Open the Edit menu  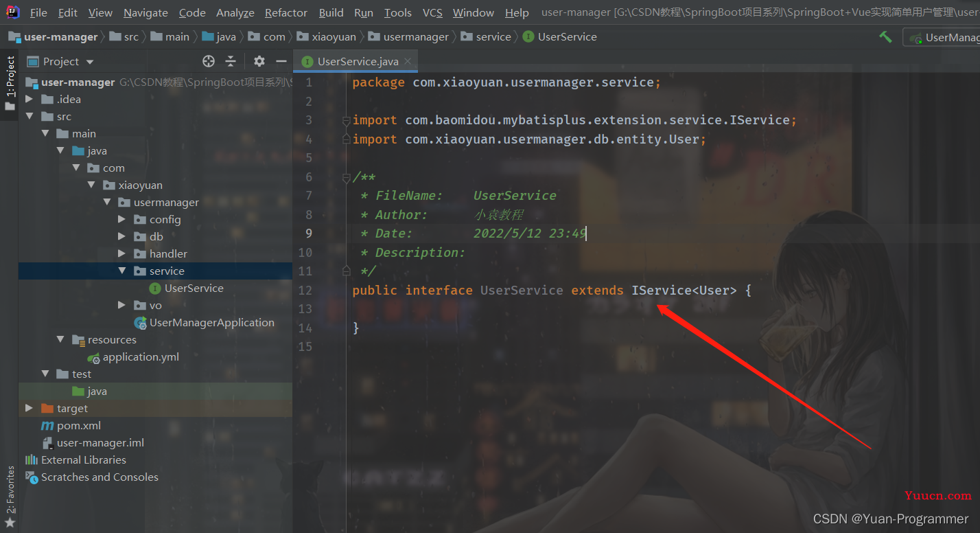pos(68,12)
